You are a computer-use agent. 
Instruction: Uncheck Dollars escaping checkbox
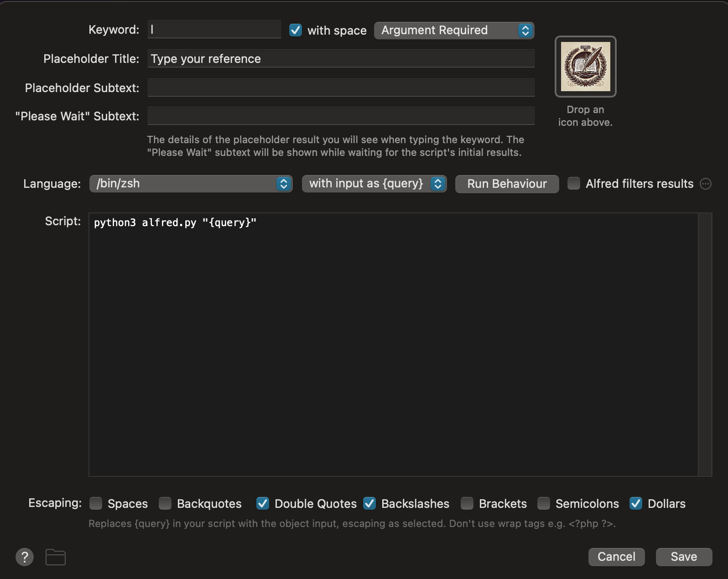pos(636,503)
